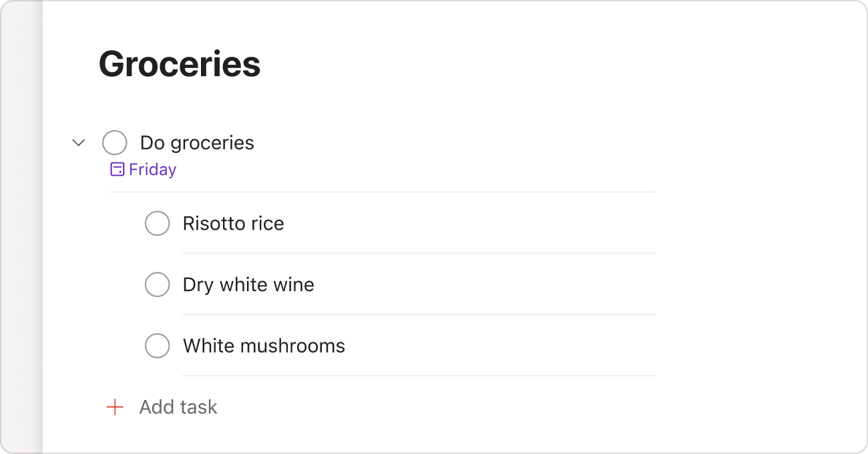Open the Risotto rice subtask
Viewport: 868px width, 454px height.
pos(234,223)
